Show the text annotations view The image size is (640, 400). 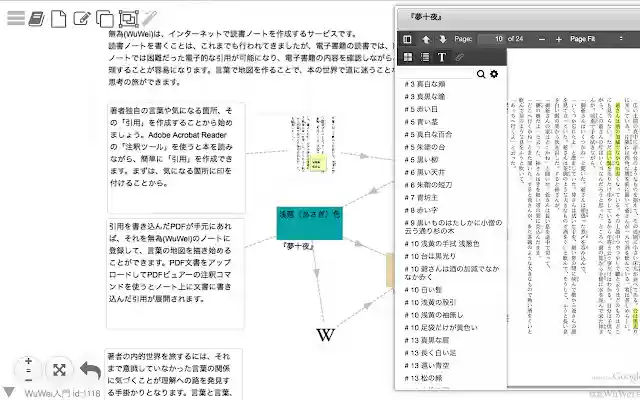(442, 57)
